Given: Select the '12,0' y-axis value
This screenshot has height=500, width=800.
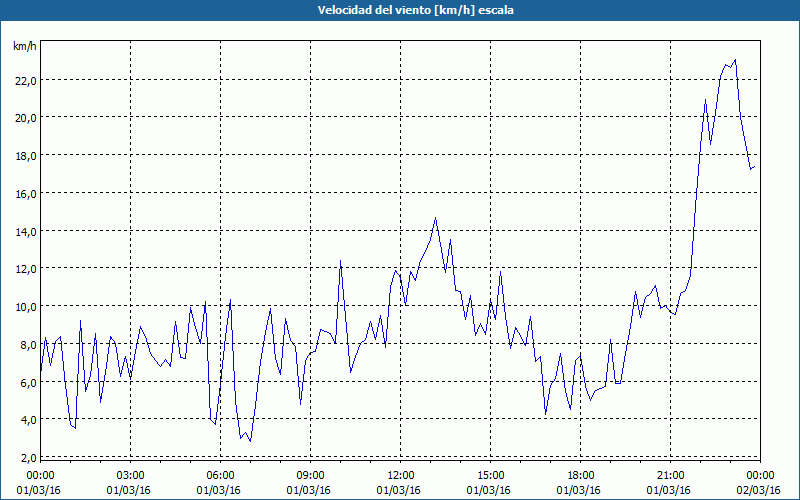Looking at the screenshot, I should (x=28, y=269).
